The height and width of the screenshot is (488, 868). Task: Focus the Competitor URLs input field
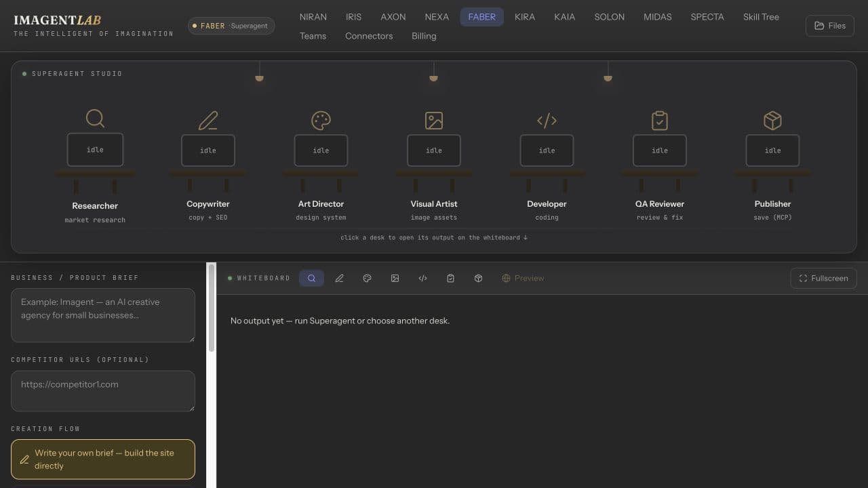[103, 390]
